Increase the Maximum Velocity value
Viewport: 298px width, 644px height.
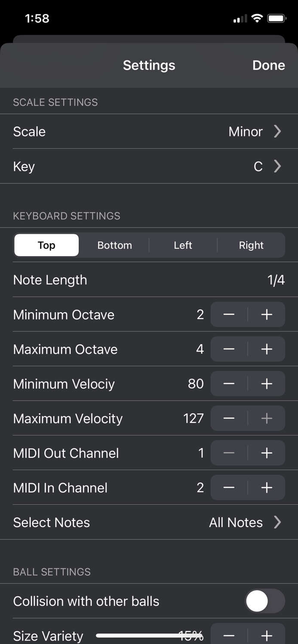(266, 418)
